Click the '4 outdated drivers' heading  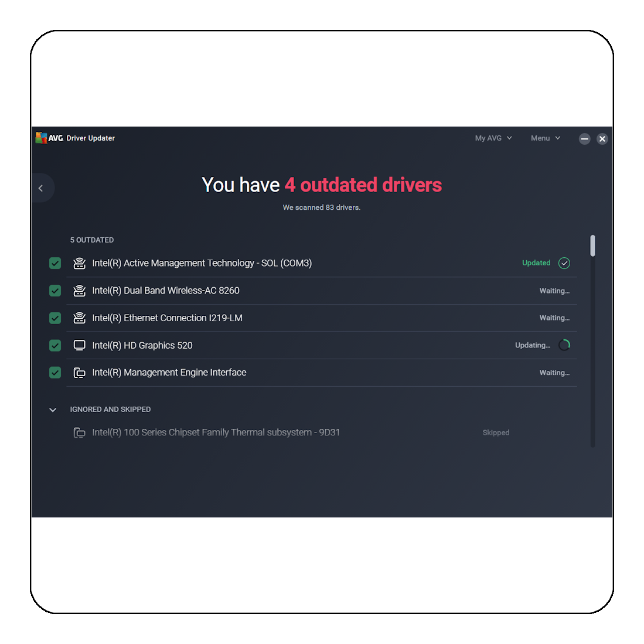(363, 185)
